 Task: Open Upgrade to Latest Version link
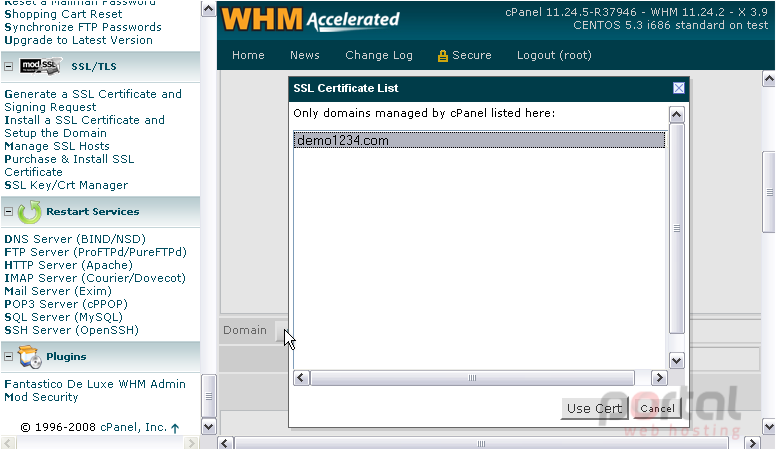click(79, 40)
